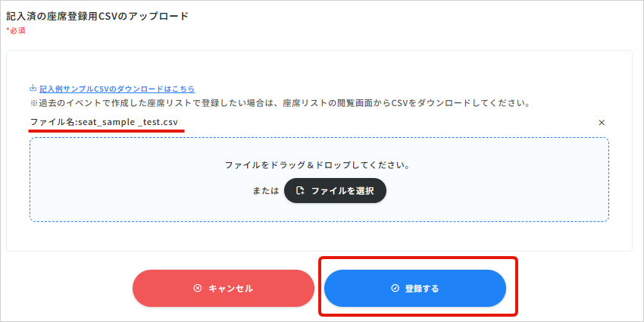The height and width of the screenshot is (322, 644).
Task: Click the ※過去のイベントで作成した note beginning
Action: pos(83,102)
